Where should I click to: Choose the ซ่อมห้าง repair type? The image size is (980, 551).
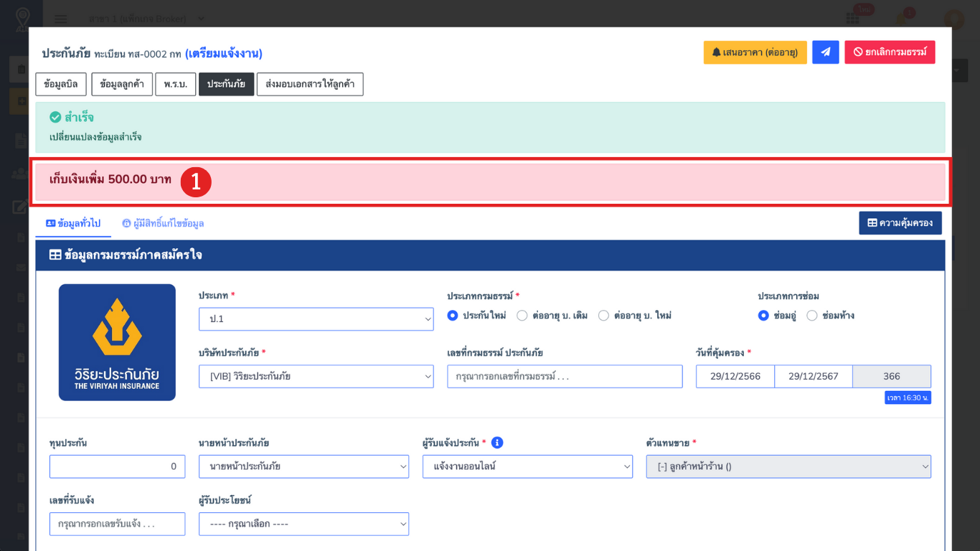812,316
